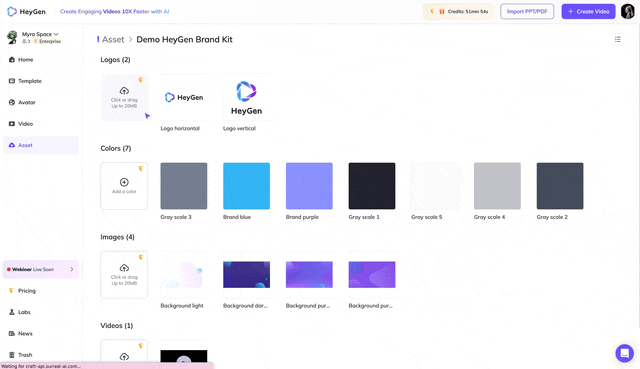Click the Brand blue label text
The image size is (640, 369).
click(237, 217)
